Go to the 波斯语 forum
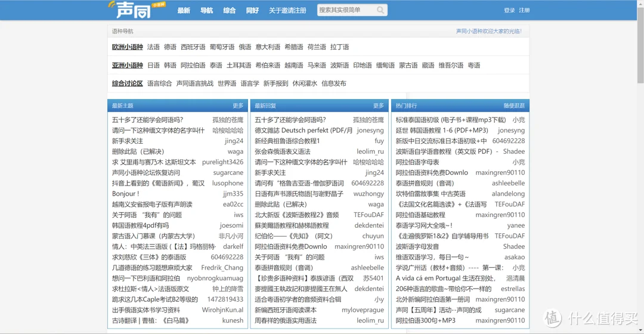The height and width of the screenshot is (334, 644). point(340,66)
